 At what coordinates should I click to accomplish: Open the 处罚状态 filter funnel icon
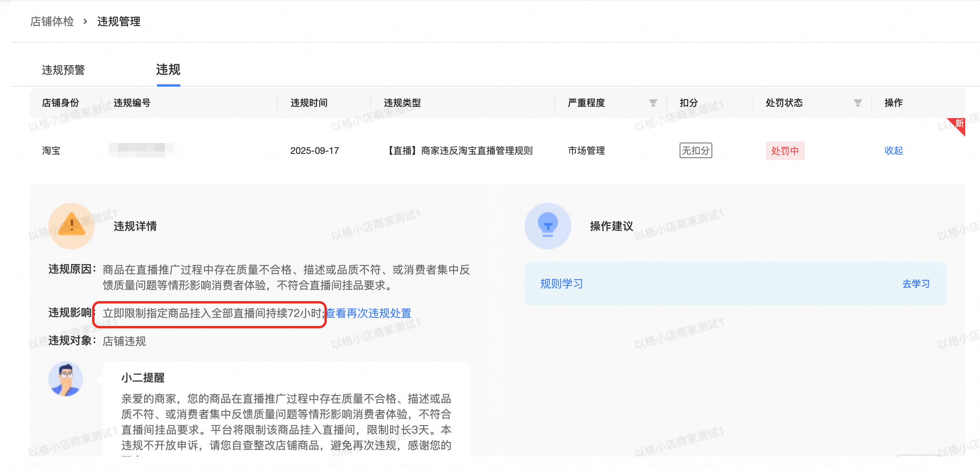[858, 103]
